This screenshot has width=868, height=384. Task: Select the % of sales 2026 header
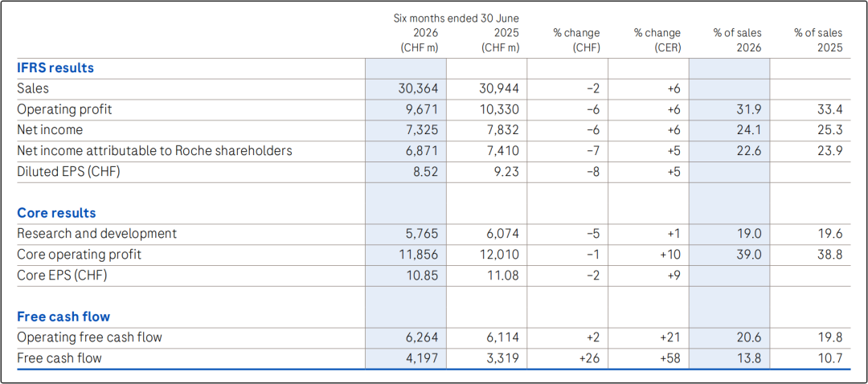pos(737,40)
